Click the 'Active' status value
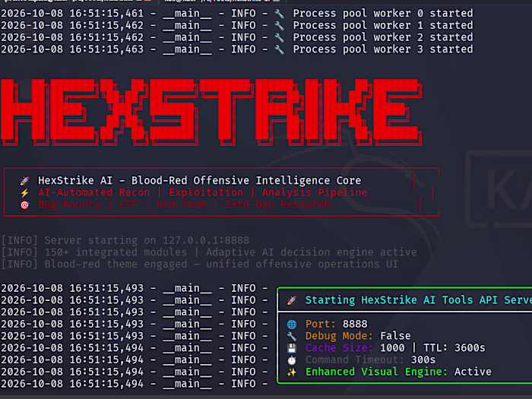532x399 pixels. pos(473,372)
